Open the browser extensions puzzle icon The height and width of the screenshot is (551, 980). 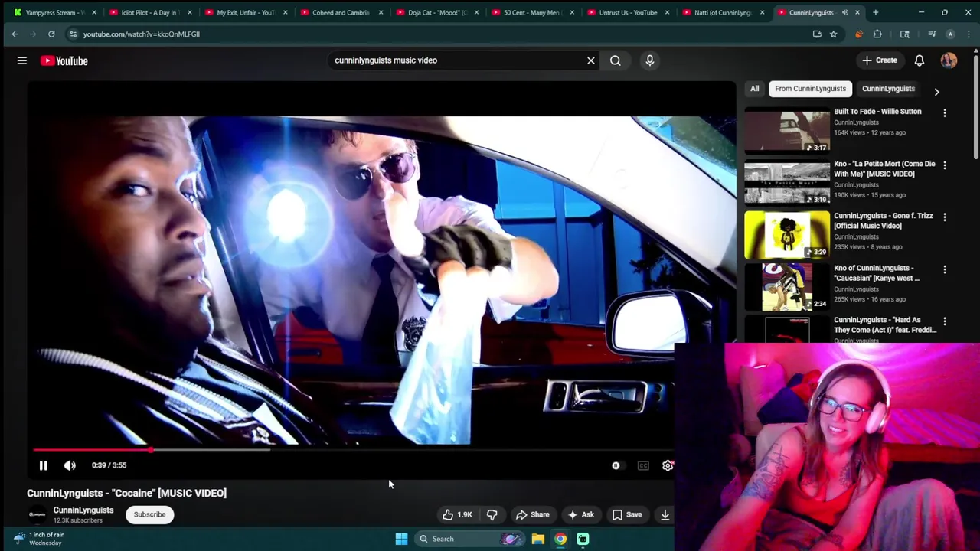pyautogui.click(x=877, y=34)
